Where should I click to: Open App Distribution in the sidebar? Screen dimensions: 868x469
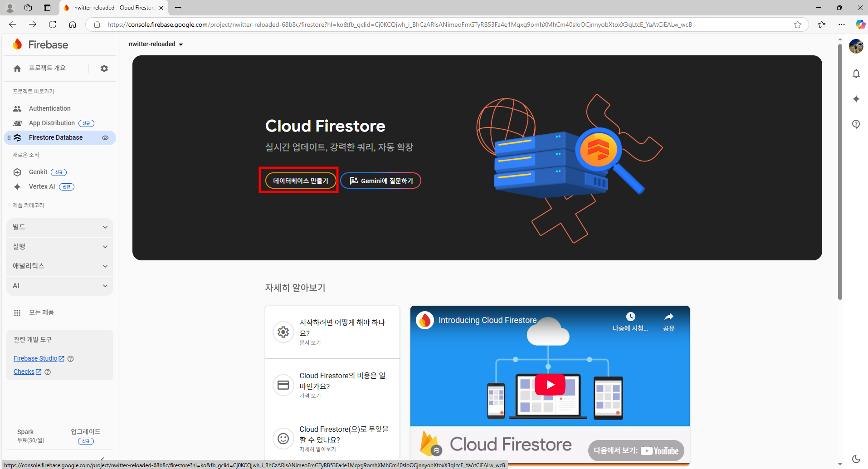tap(52, 123)
